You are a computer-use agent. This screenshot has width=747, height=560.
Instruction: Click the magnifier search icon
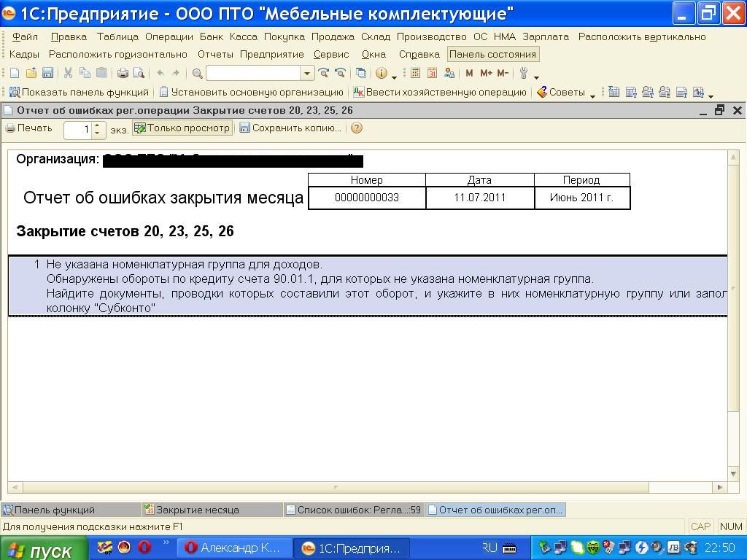coord(197,73)
